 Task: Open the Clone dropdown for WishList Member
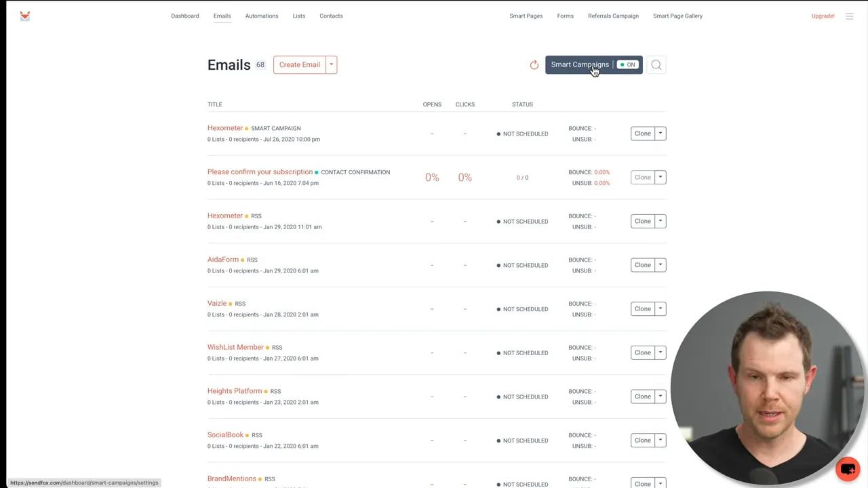[660, 352]
